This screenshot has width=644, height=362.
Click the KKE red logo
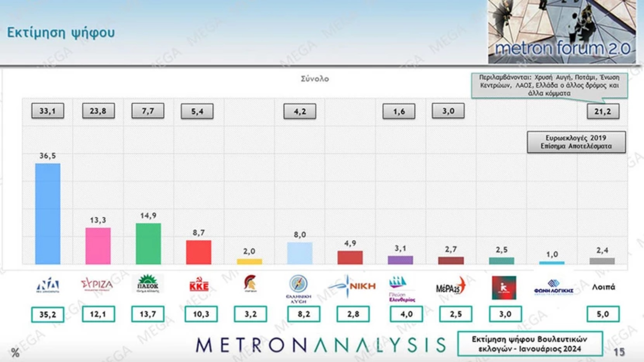click(x=199, y=285)
